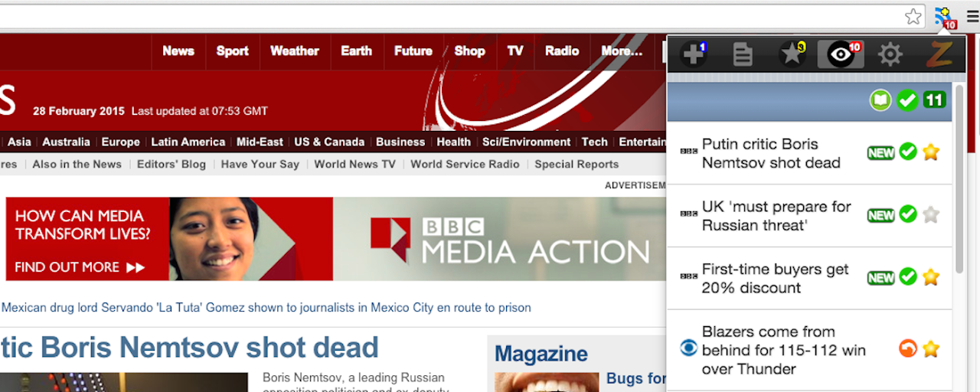
Task: Click BBC favicon beside Putin critic item
Action: tap(689, 152)
